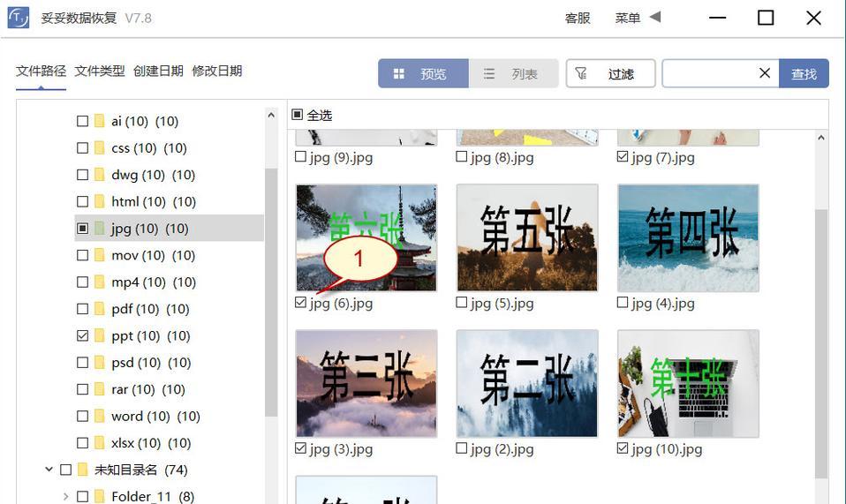The width and height of the screenshot is (846, 504).
Task: Click the app logo icon in title bar
Action: pos(19,18)
